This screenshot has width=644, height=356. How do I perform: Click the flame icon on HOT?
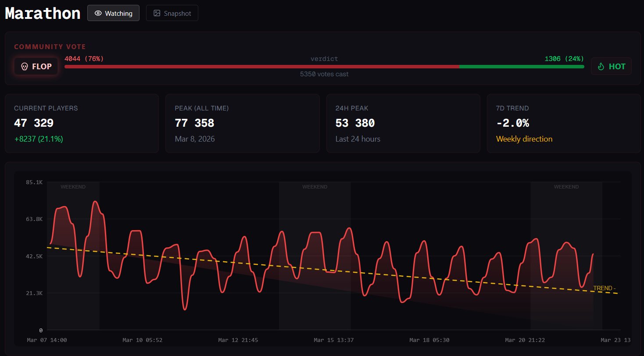601,67
